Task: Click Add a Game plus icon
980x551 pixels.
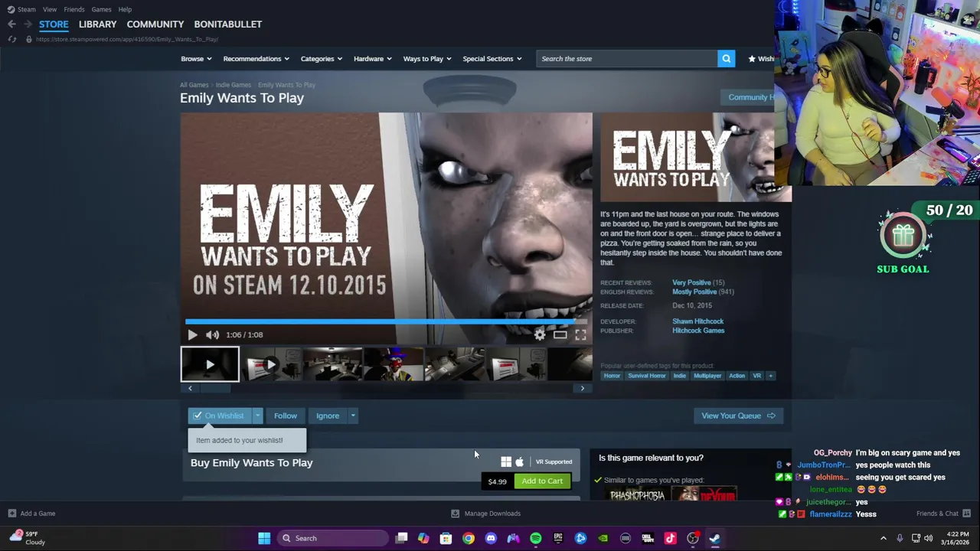Action: (x=11, y=514)
